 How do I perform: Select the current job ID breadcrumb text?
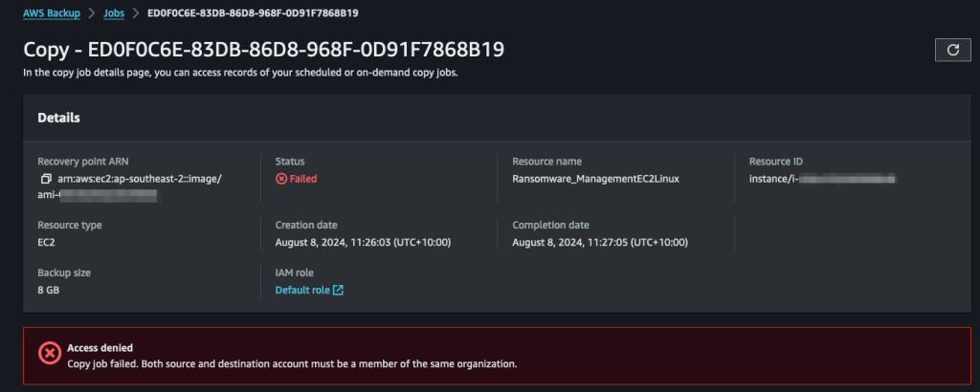(x=253, y=13)
